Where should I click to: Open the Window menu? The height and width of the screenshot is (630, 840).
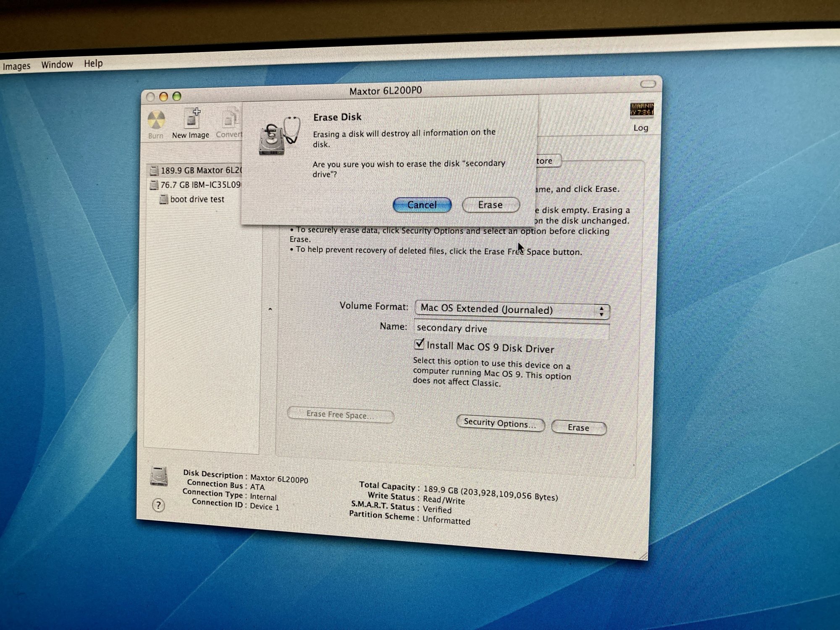coord(57,65)
